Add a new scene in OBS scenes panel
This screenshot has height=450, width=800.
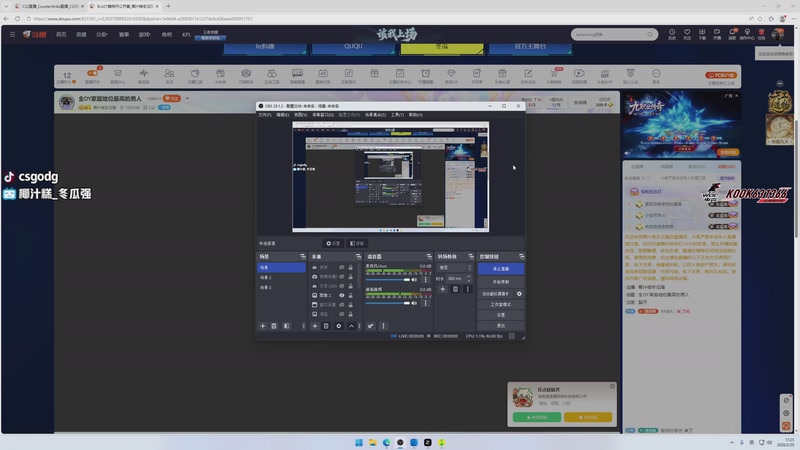click(263, 326)
